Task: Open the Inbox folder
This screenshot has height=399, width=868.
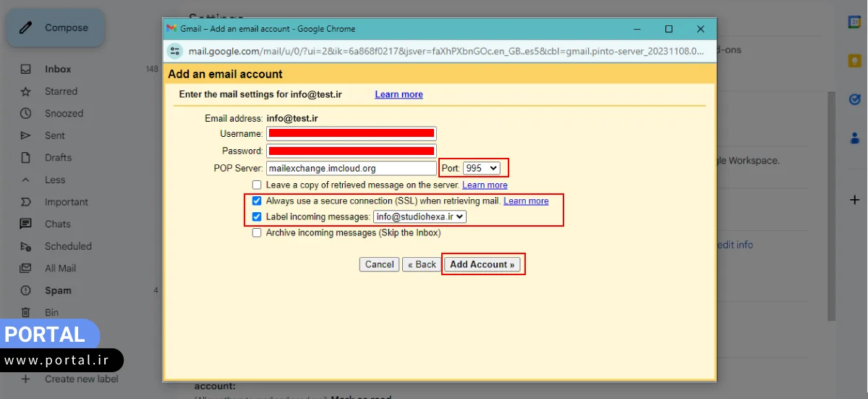Action: (x=58, y=70)
